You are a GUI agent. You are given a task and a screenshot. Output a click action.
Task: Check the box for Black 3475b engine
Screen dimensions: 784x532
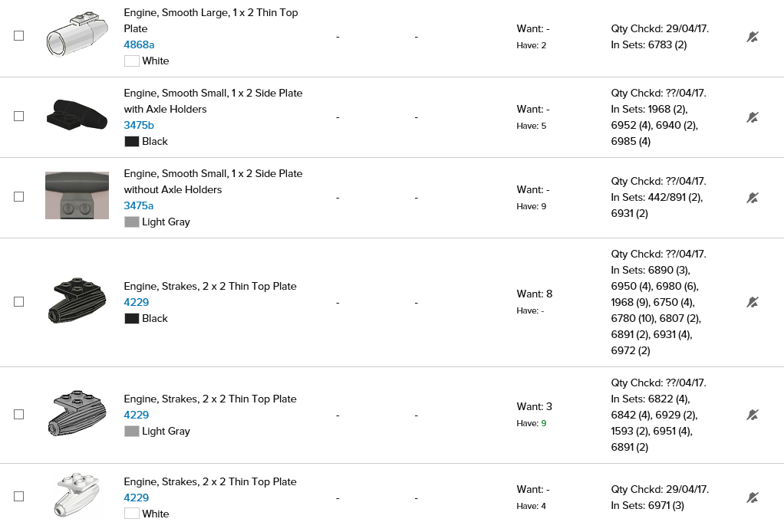coord(19,117)
